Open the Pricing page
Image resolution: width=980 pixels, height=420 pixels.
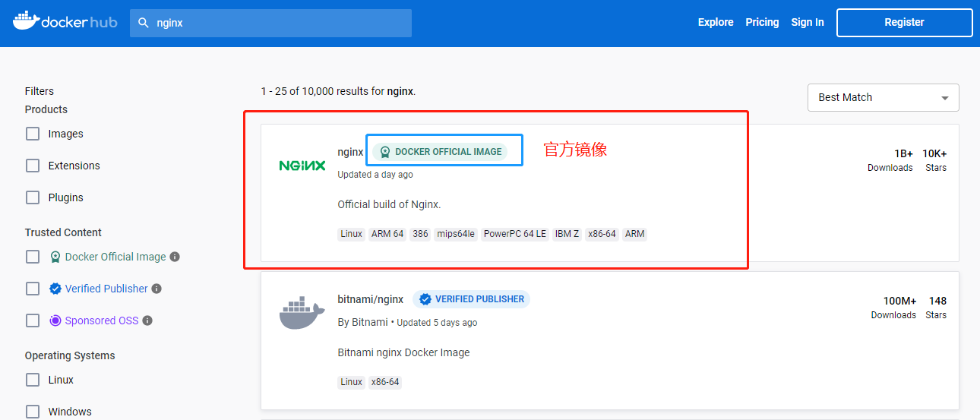click(x=762, y=22)
